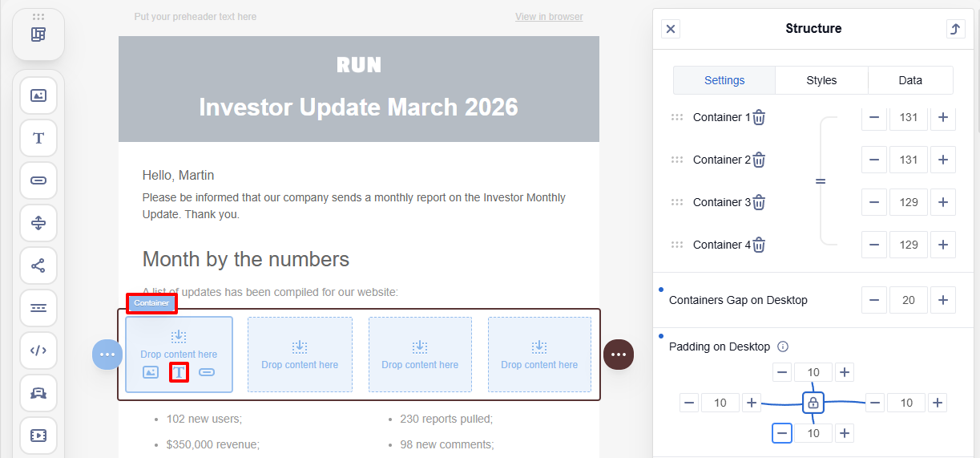Decrease the top padding value
The width and height of the screenshot is (980, 458).
(783, 372)
